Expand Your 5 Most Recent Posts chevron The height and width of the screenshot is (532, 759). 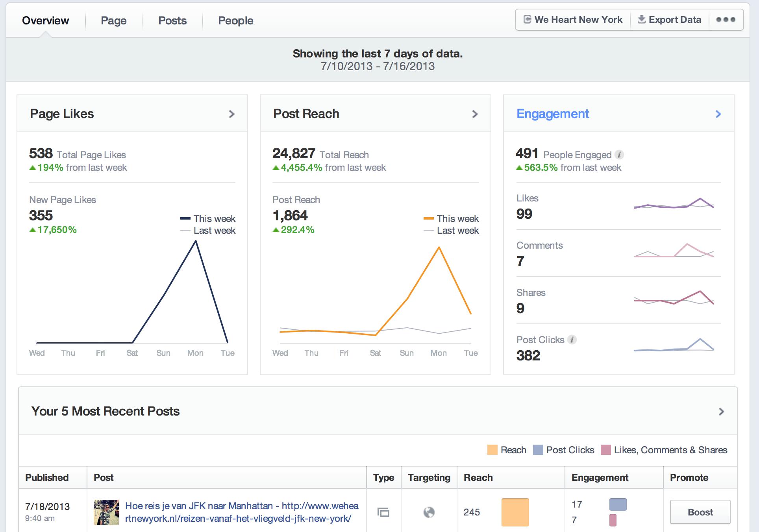click(721, 412)
